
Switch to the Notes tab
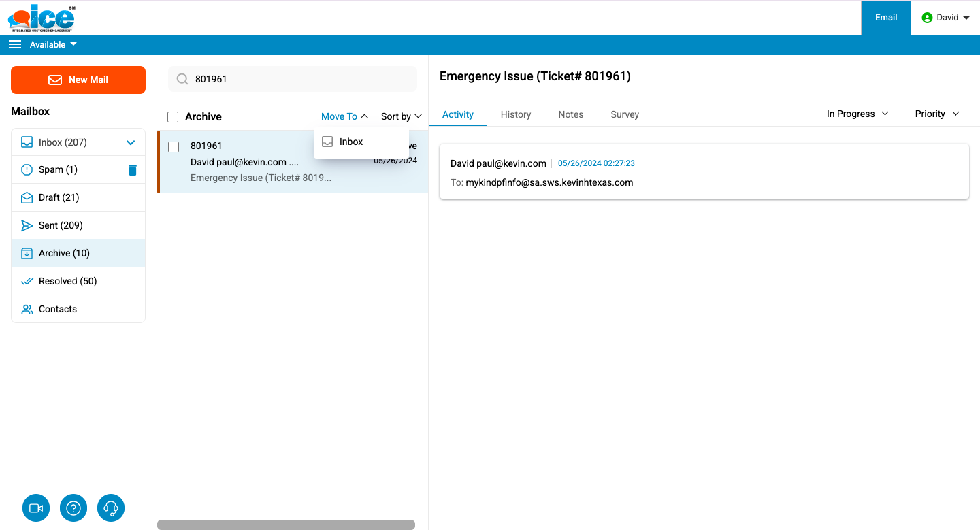570,115
